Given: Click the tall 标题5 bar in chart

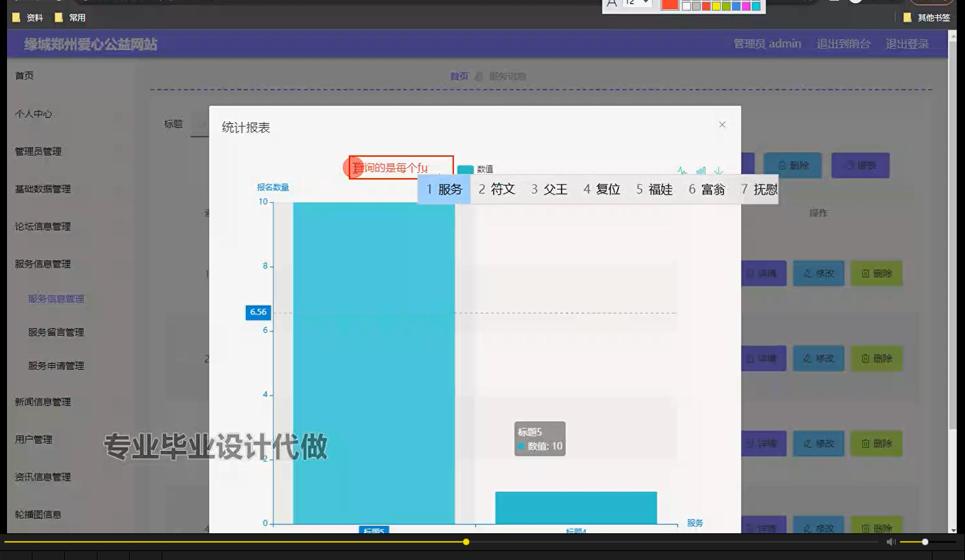Looking at the screenshot, I should coord(374,363).
